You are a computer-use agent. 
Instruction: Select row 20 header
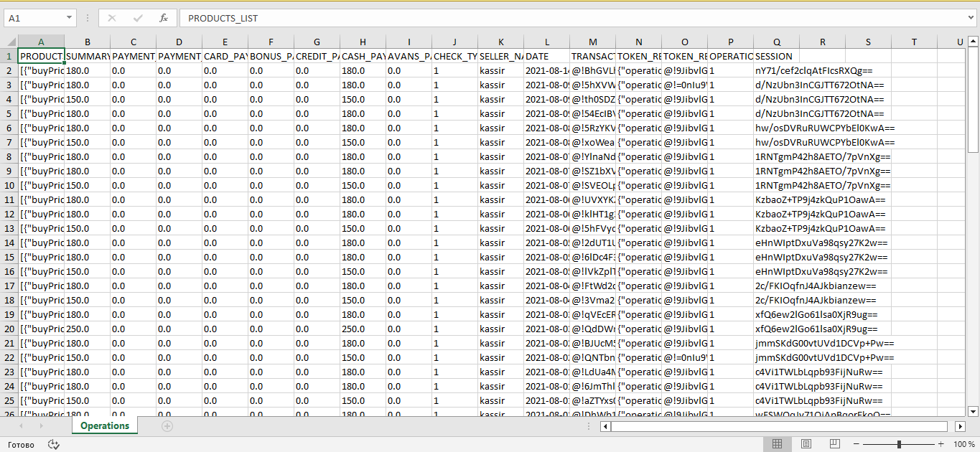[x=9, y=329]
